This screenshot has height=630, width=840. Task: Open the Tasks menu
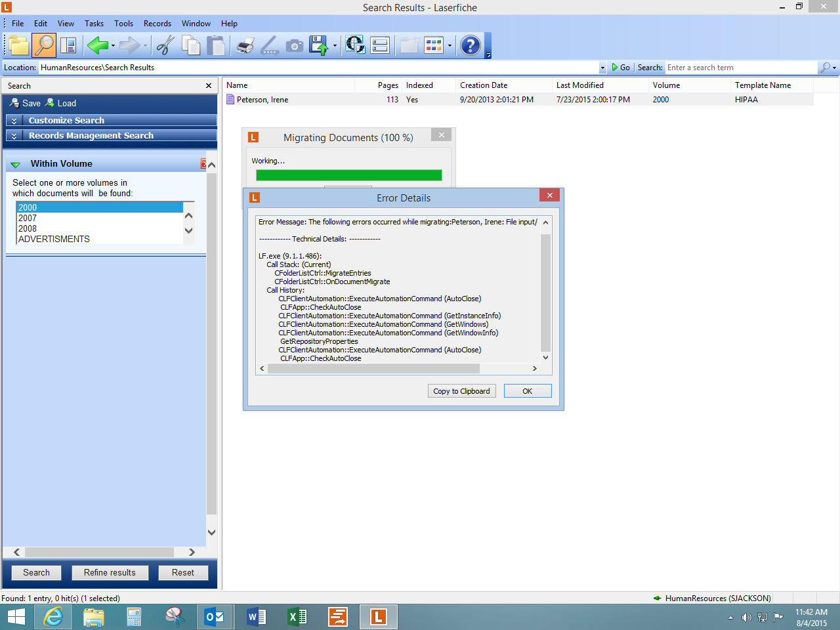point(94,24)
